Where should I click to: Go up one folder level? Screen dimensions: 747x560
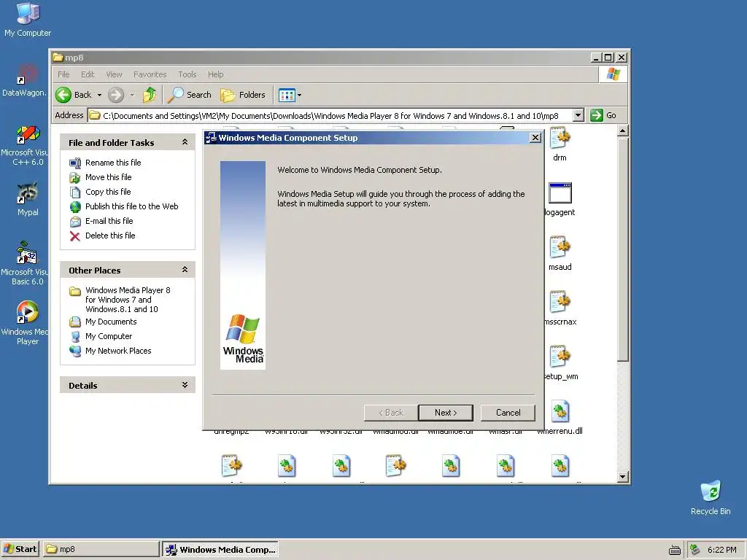point(150,95)
